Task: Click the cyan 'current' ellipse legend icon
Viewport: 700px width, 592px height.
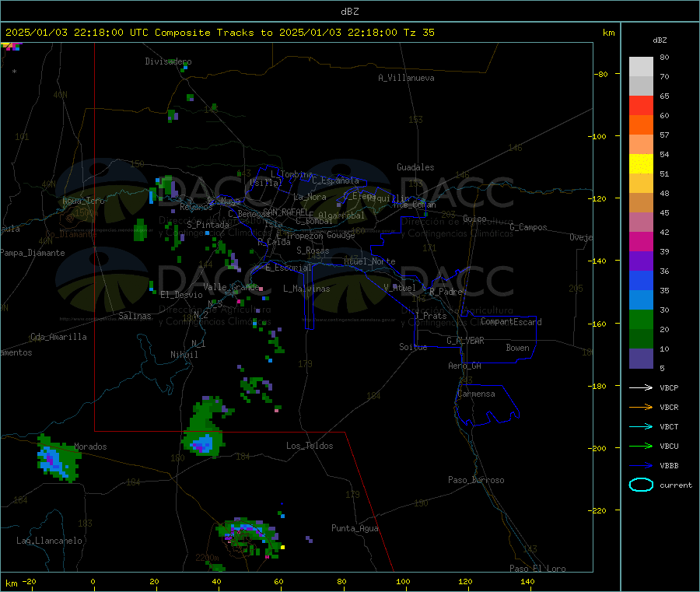Action: tap(641, 485)
